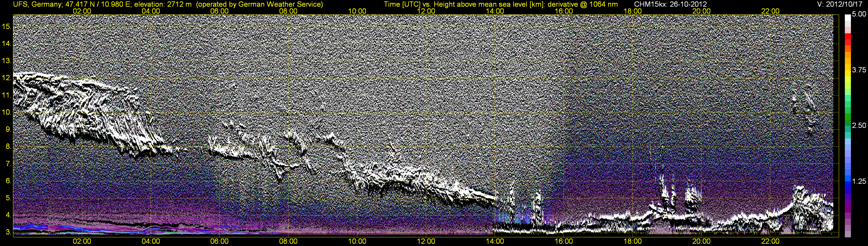Viewport: 868px width, 246px height.
Task: Click the "22:00" label on the top time axis
Action: tap(770, 11)
